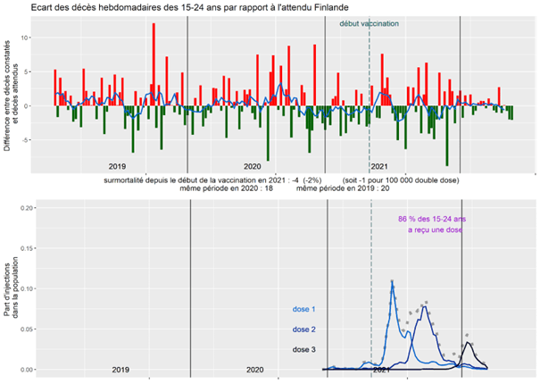Click the "dose 3" legend label
Screen dimensions: 540x392
pos(304,349)
